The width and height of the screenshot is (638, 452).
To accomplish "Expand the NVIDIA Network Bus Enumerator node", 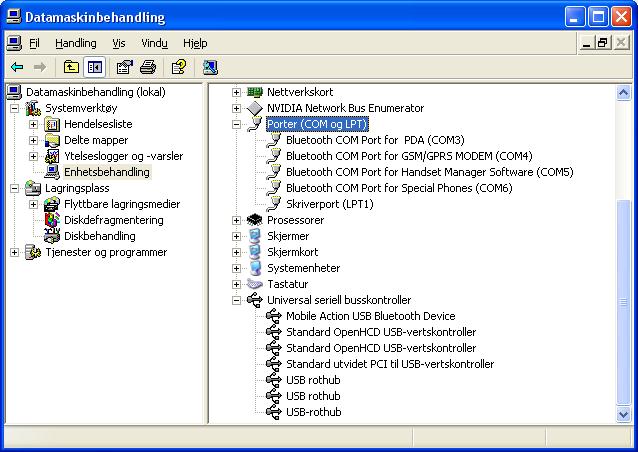I will [x=236, y=108].
